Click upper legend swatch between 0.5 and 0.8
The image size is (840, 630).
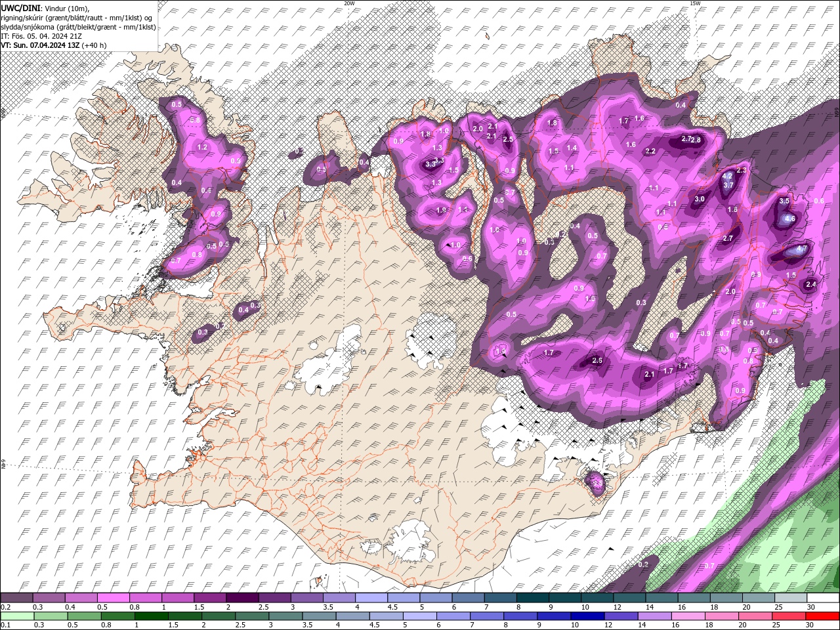coord(113,598)
